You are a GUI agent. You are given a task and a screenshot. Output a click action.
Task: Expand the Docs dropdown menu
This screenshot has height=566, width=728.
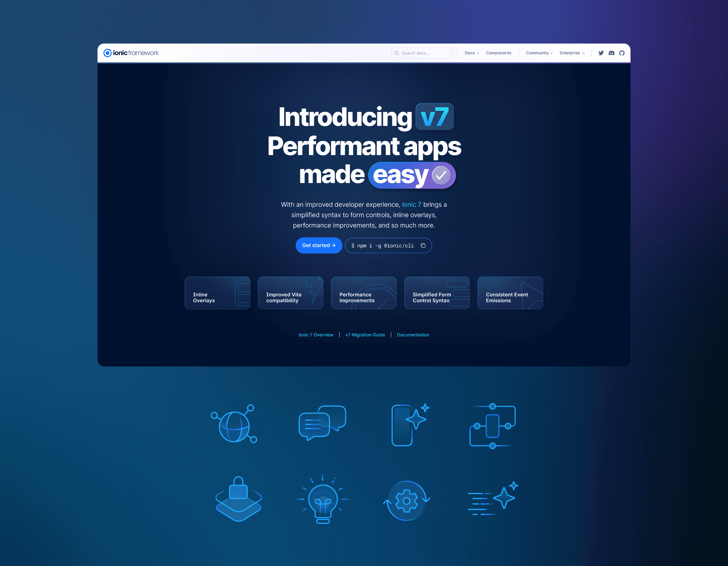pyautogui.click(x=472, y=53)
